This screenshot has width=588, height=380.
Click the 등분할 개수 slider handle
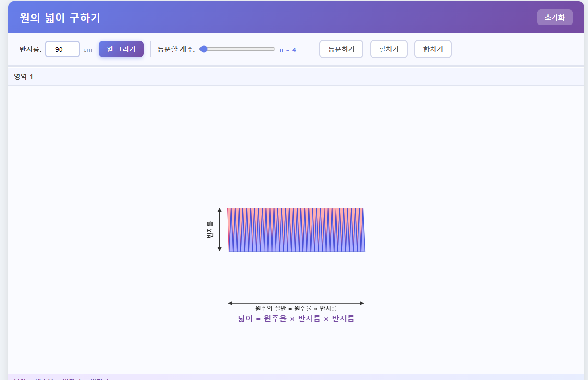point(204,49)
